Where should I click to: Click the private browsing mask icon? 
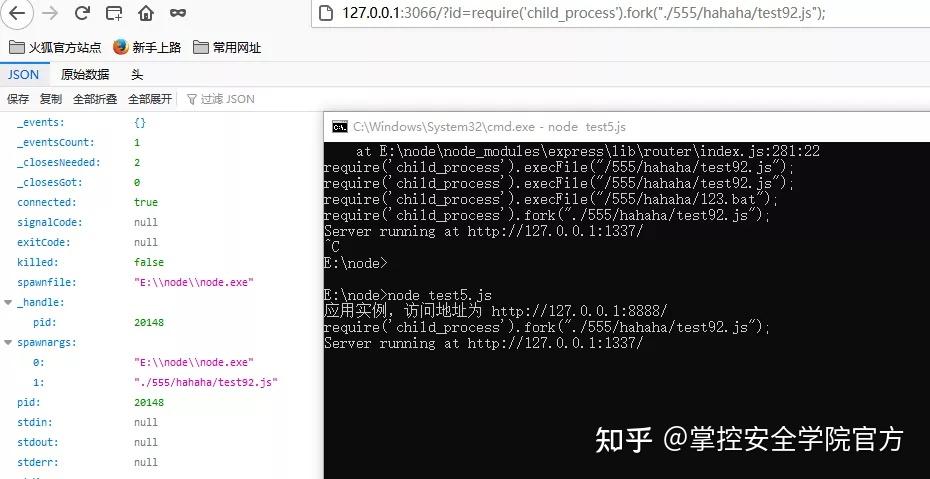(177, 12)
